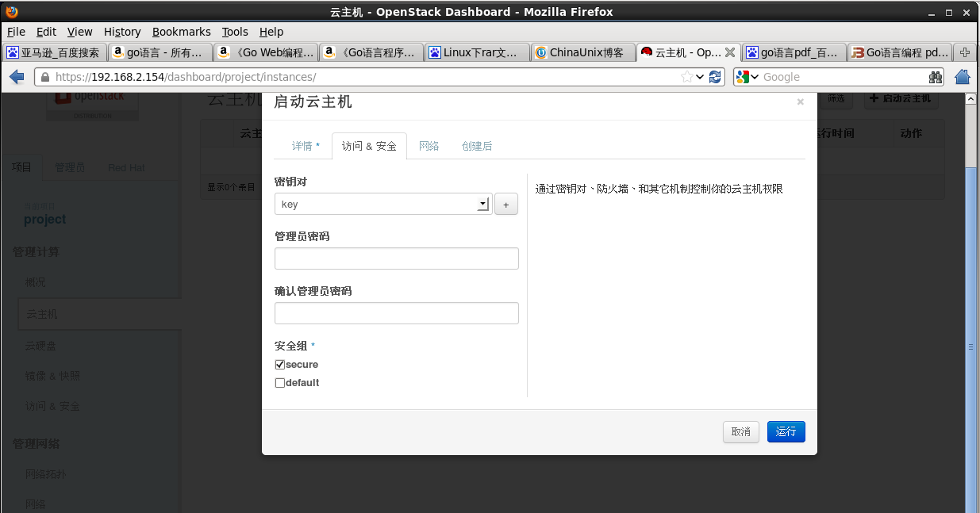This screenshot has width=980, height=513.
Task: Enable the default security group
Action: point(279,382)
